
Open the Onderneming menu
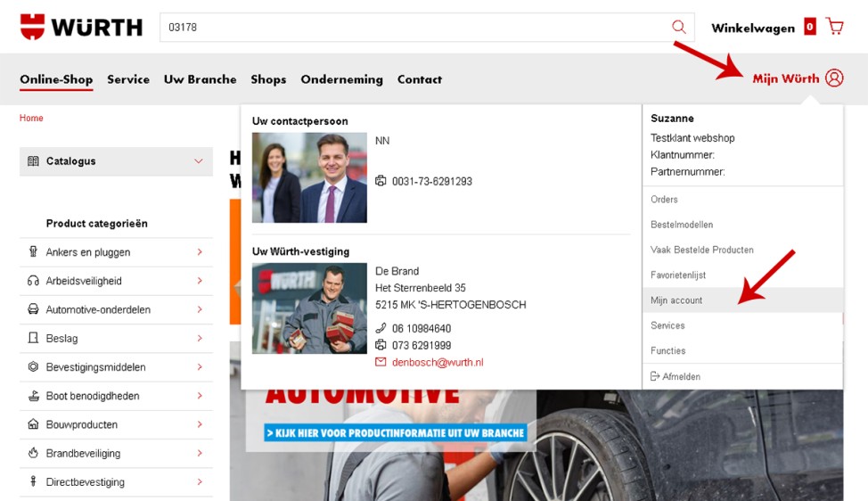pyautogui.click(x=341, y=79)
